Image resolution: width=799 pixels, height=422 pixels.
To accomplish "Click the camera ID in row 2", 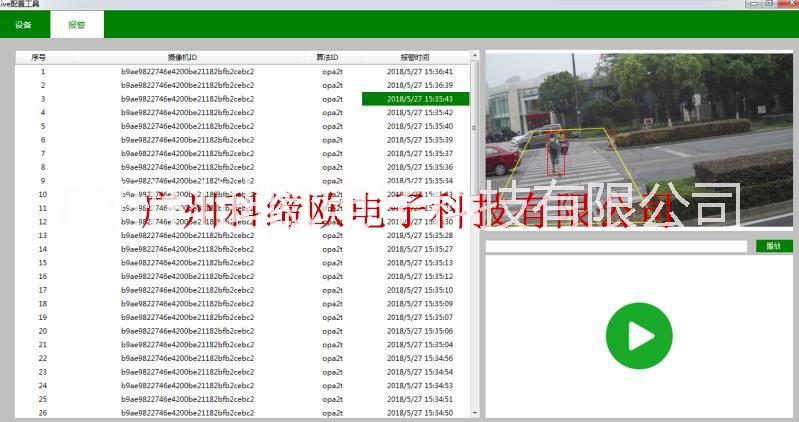I will click(x=188, y=85).
